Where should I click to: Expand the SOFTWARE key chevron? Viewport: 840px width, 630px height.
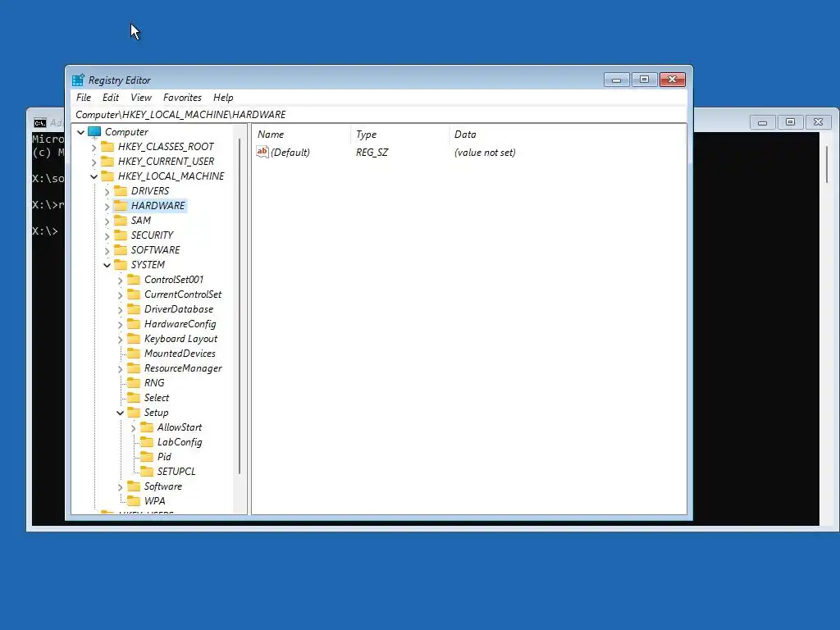[x=107, y=251]
